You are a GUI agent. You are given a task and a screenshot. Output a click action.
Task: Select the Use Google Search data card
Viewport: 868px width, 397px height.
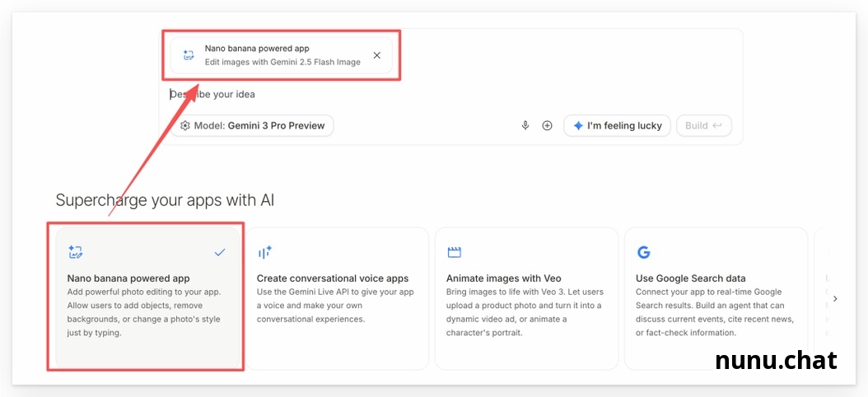[x=716, y=298]
